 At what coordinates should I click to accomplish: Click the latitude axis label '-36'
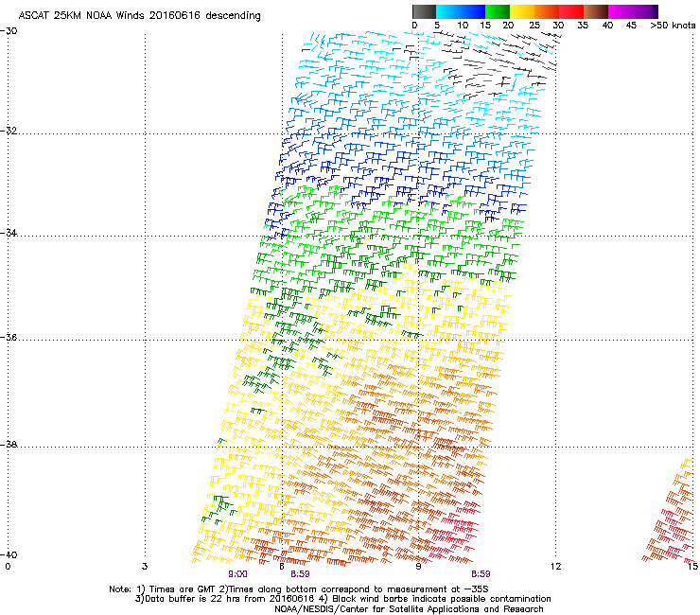9,337
